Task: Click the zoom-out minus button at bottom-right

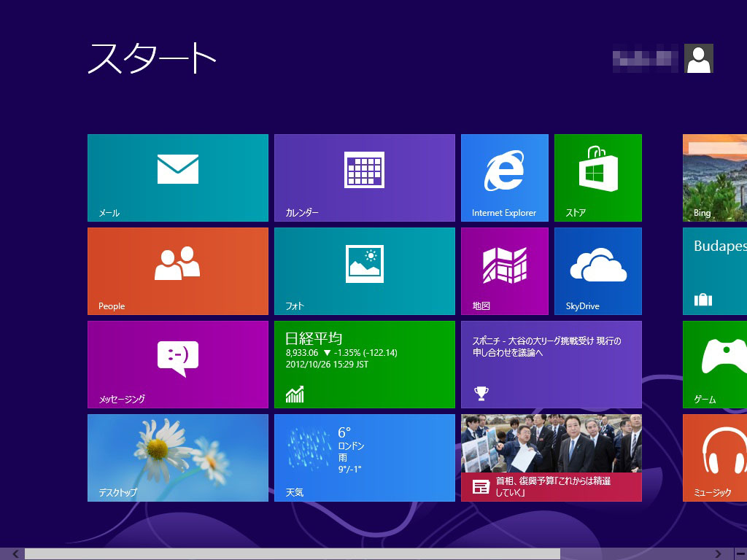Action: click(x=740, y=554)
